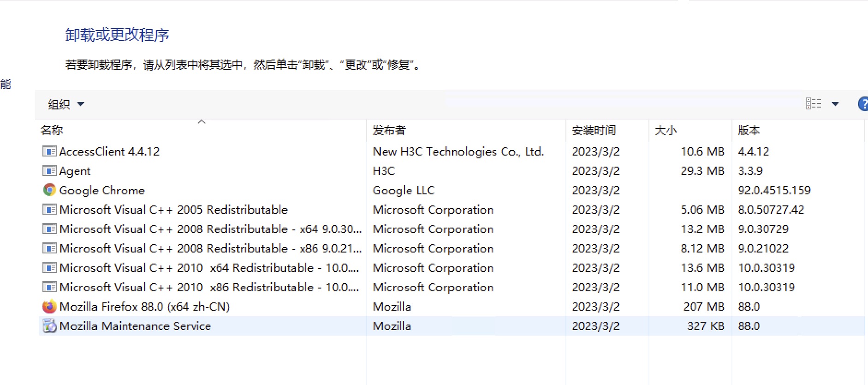Click the view layout icon in toolbar
The width and height of the screenshot is (868, 385).
click(814, 104)
